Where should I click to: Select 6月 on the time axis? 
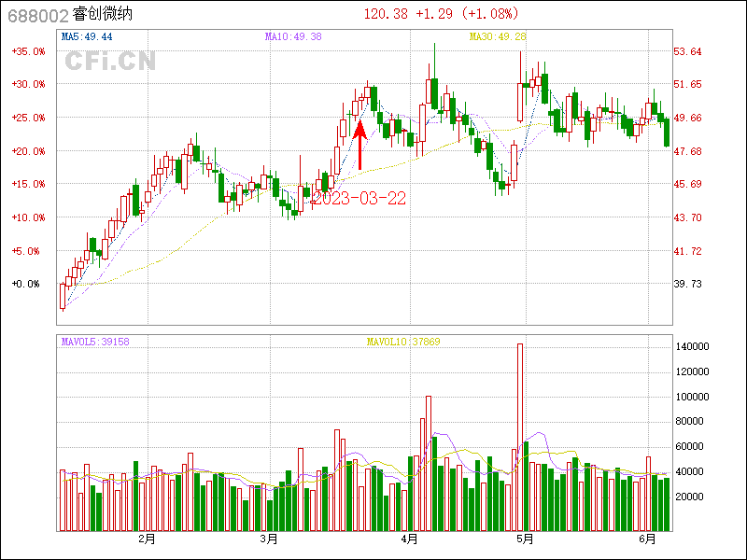(x=648, y=539)
